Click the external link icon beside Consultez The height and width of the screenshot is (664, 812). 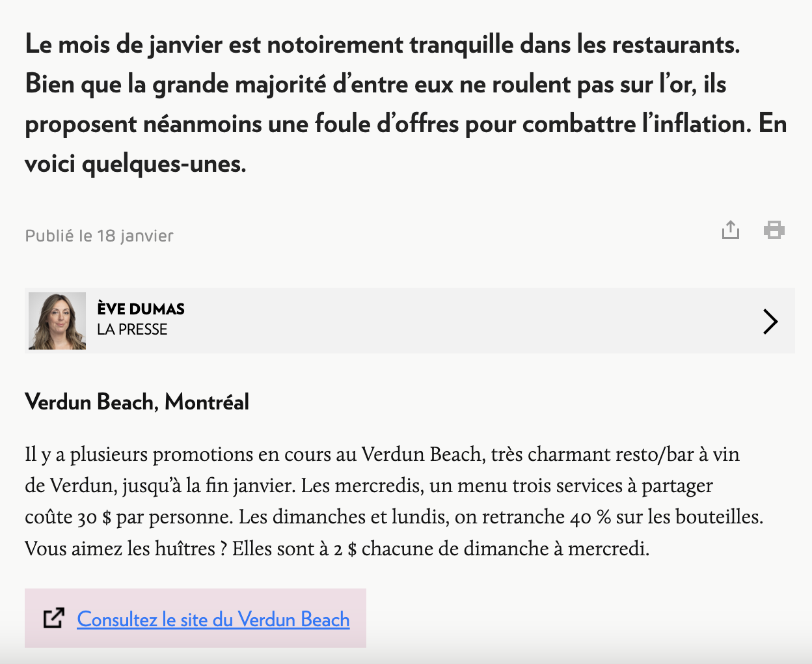[54, 618]
